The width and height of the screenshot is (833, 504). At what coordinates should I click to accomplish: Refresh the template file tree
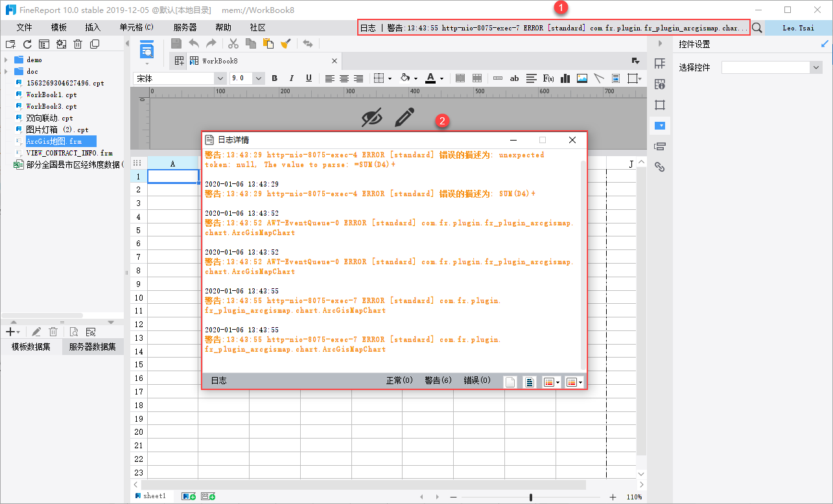tap(27, 44)
